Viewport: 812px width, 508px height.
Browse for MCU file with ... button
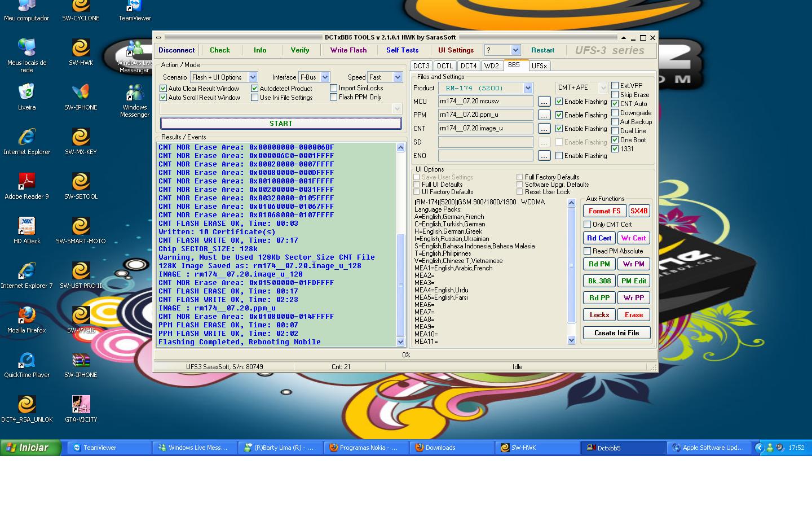pyautogui.click(x=544, y=102)
